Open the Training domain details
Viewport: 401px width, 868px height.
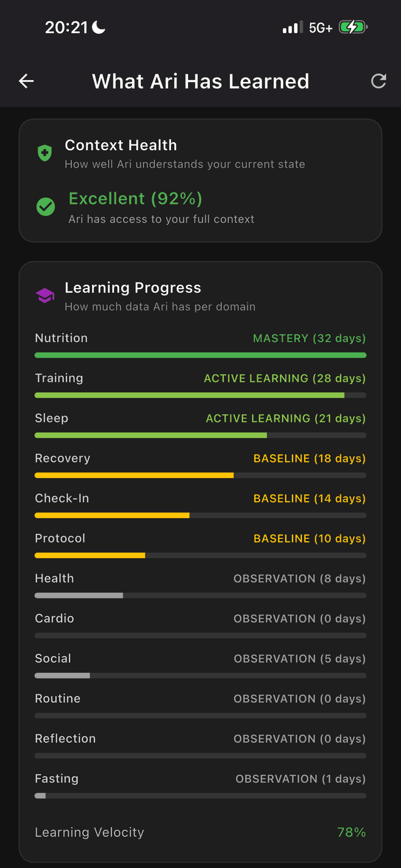[200, 384]
